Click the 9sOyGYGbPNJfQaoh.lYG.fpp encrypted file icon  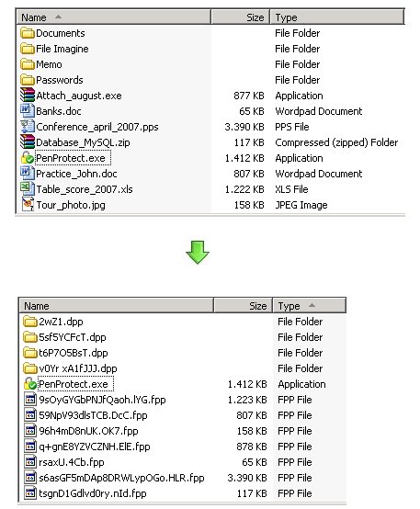point(30,400)
